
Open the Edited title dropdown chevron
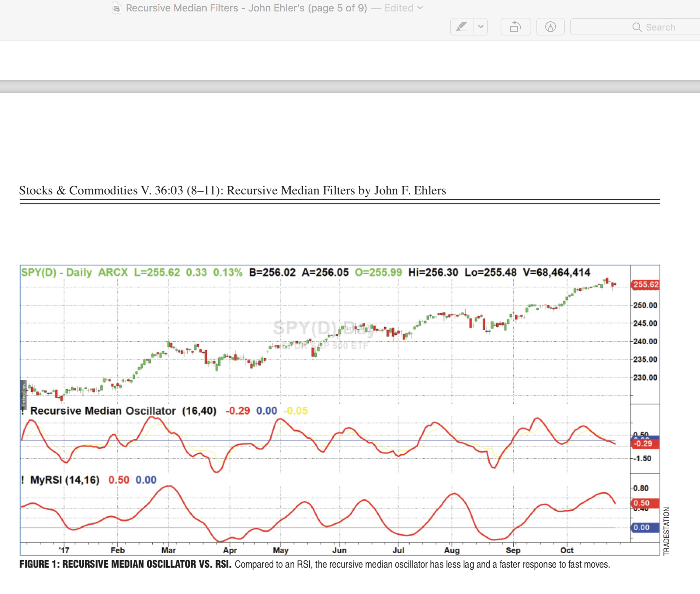[x=420, y=8]
